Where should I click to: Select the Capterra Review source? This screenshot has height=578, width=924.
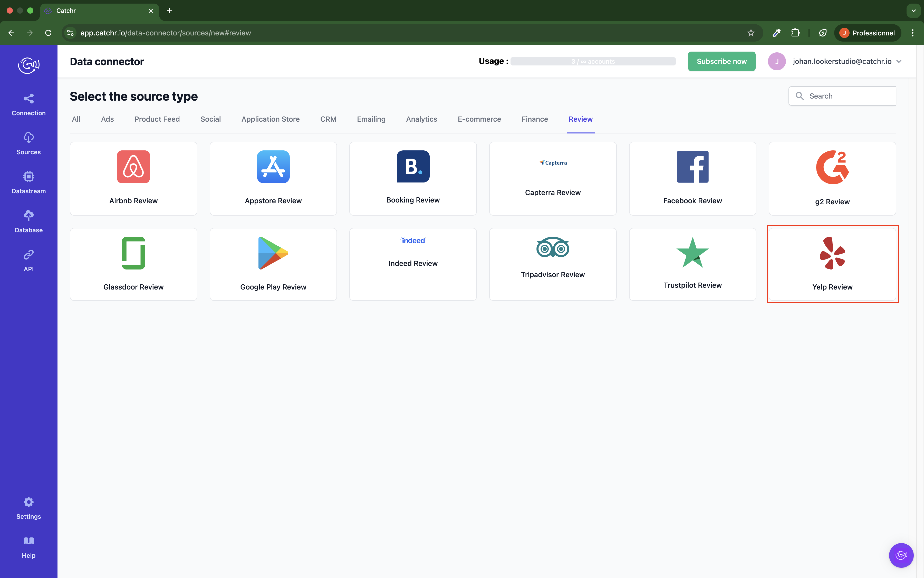(x=553, y=179)
